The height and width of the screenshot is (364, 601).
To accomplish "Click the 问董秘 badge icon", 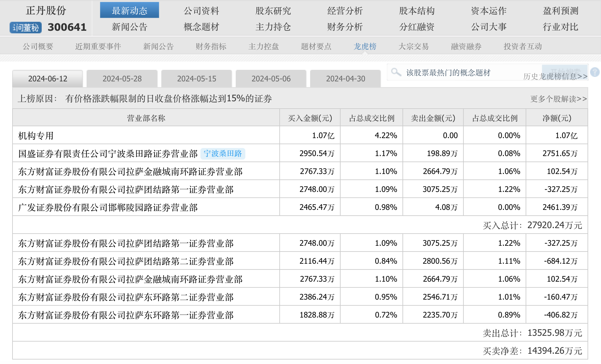I will pyautogui.click(x=26, y=28).
